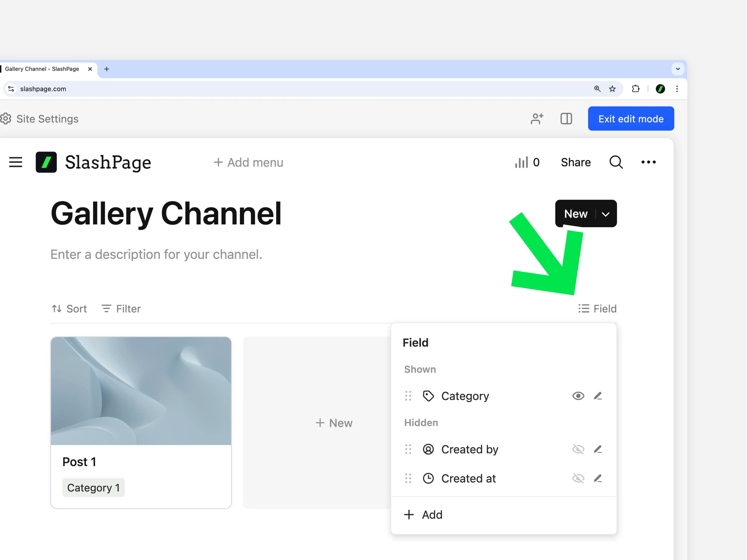
Task: Open Chrome three-dot menu
Action: coord(677,89)
